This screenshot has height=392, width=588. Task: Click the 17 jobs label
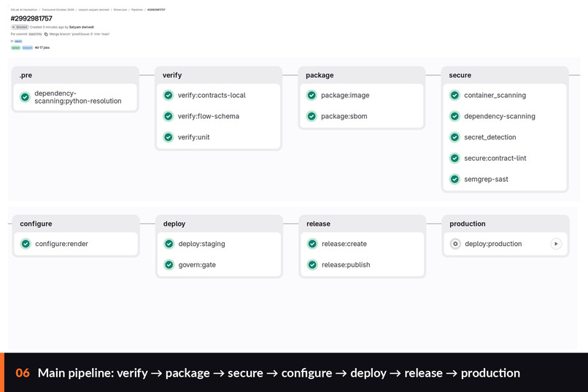(x=42, y=47)
